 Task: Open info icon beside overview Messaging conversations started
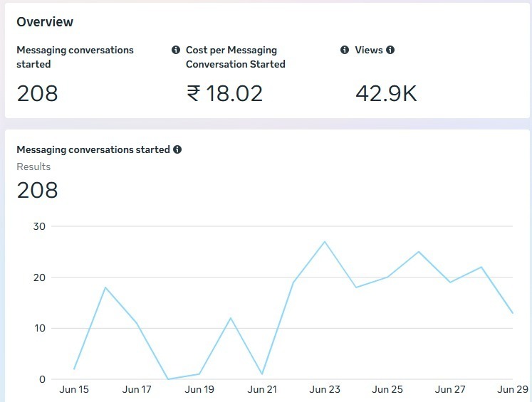point(176,50)
